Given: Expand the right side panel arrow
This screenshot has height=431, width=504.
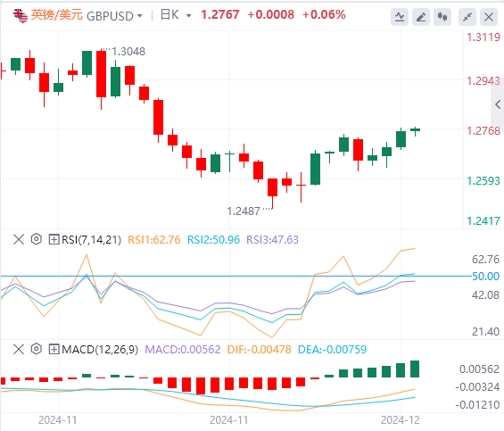Looking at the screenshot, I should (498, 104).
